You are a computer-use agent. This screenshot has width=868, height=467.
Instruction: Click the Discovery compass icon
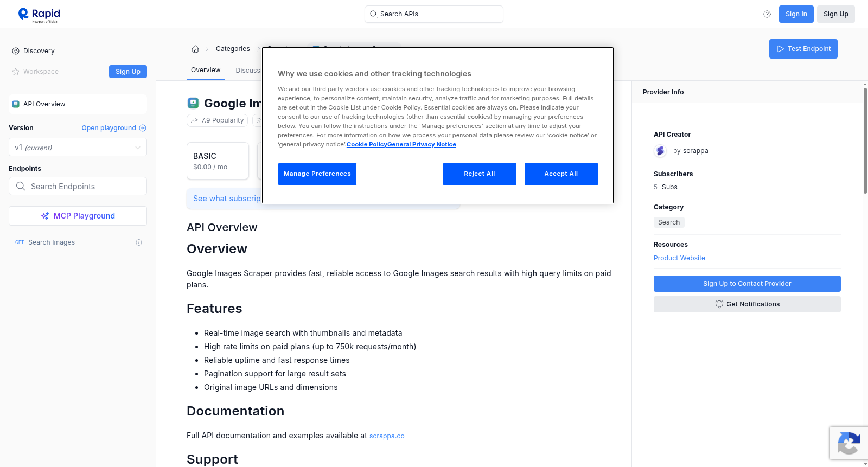[16, 51]
